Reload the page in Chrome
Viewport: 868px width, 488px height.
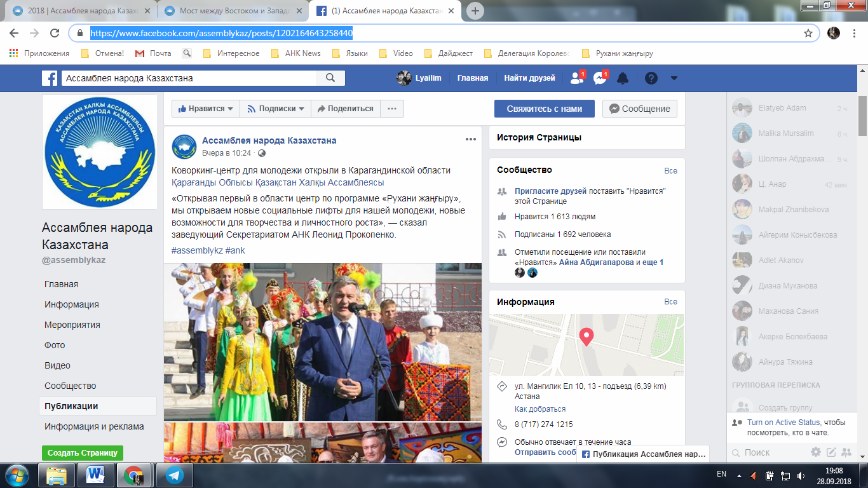(x=55, y=33)
